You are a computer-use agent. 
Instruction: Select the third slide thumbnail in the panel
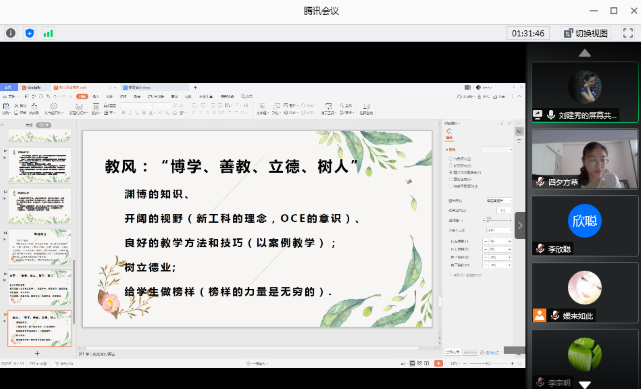click(x=40, y=206)
